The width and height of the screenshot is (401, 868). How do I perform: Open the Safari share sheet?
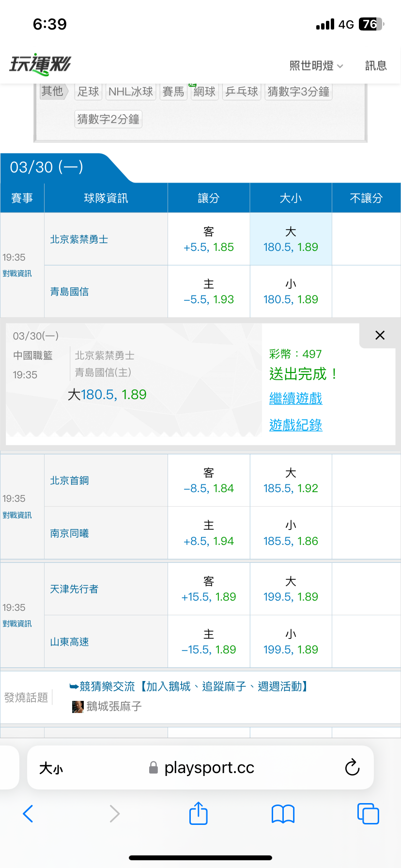tap(199, 813)
